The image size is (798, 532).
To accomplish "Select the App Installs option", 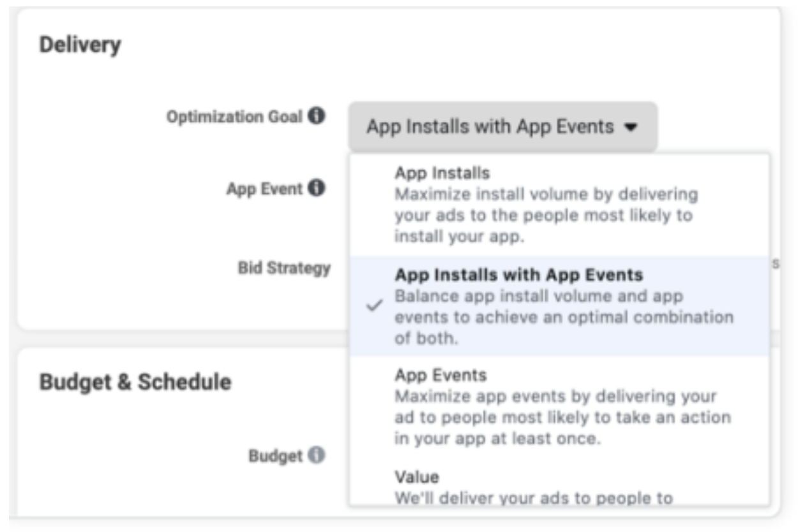I will 559,205.
